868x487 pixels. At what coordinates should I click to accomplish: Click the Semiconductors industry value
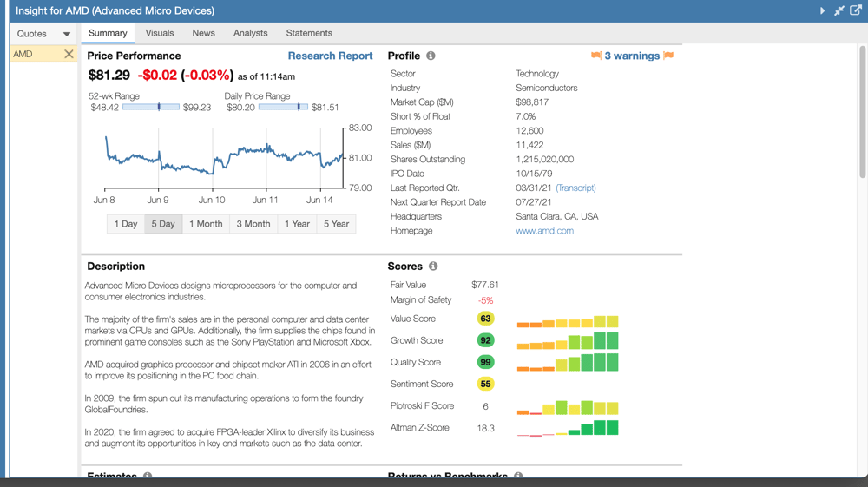(x=546, y=88)
